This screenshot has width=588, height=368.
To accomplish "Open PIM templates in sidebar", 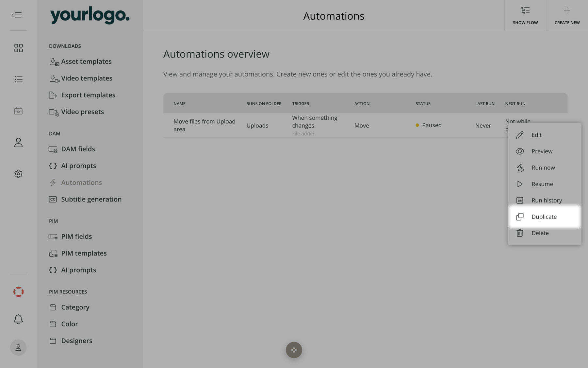I will (78, 253).
